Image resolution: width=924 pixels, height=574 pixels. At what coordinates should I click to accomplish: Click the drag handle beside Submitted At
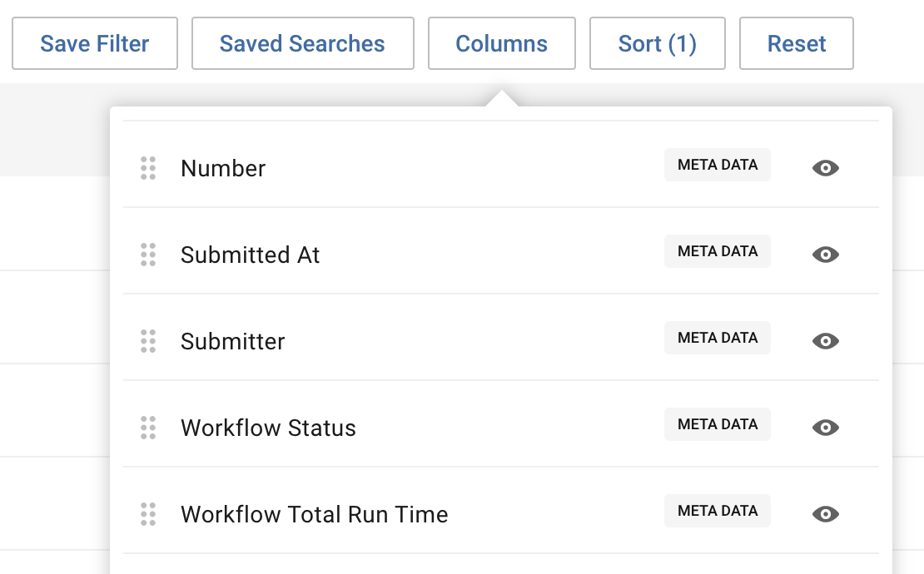(148, 255)
